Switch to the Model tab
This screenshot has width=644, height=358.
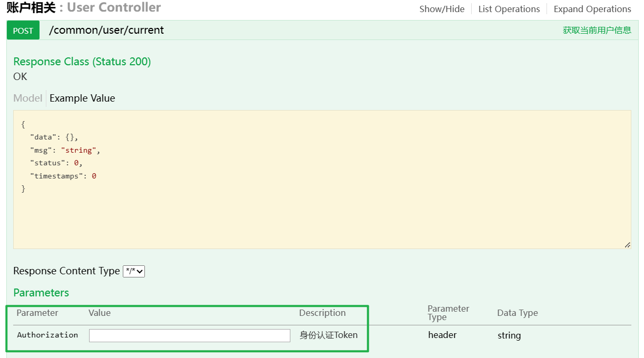[x=27, y=98]
